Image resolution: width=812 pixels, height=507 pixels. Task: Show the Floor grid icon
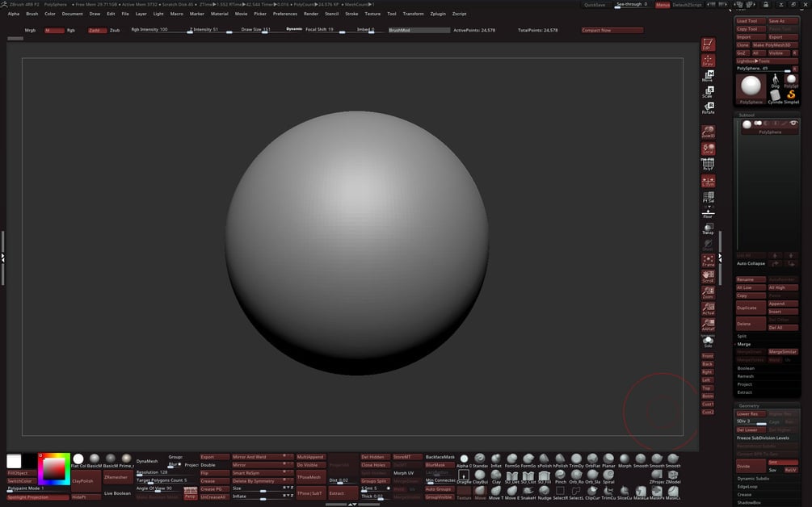tap(708, 213)
